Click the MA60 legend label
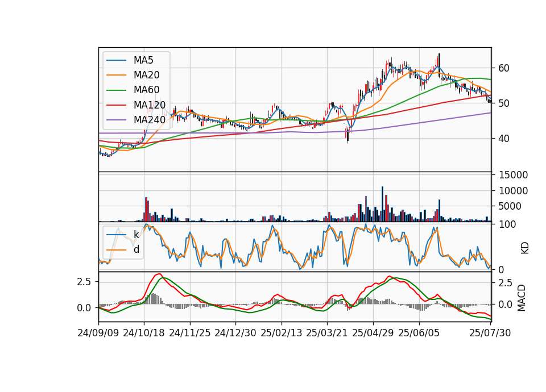This screenshot has height=392, width=546. coord(146,90)
